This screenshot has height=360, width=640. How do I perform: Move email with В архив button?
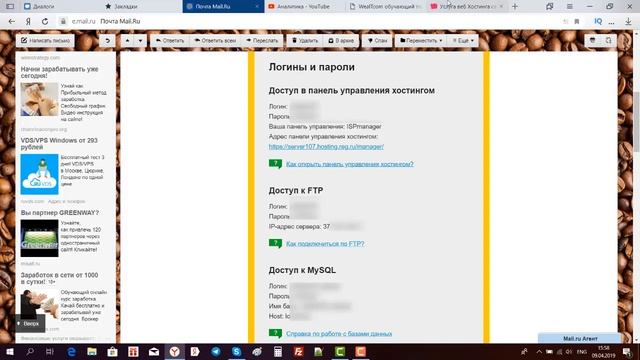coord(341,40)
